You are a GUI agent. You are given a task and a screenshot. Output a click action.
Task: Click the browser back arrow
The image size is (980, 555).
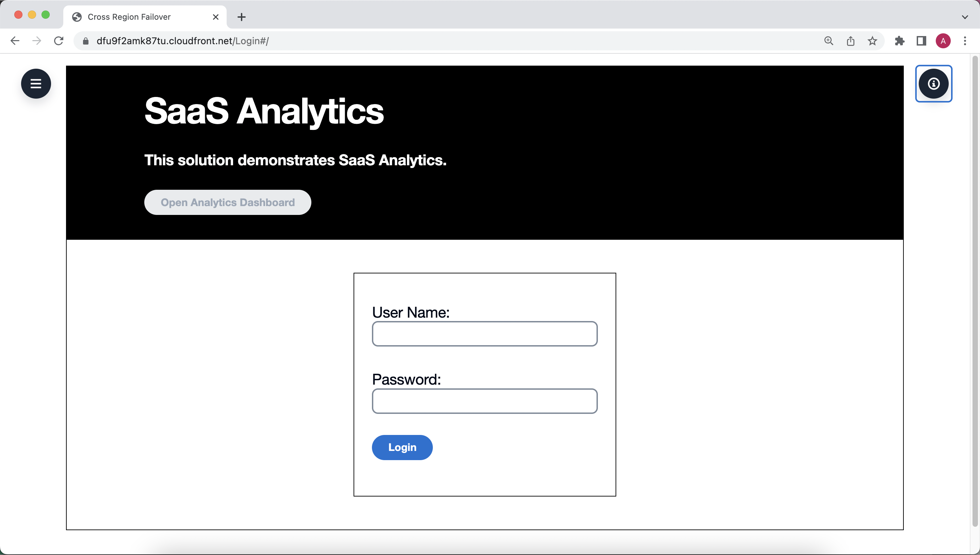(x=15, y=41)
